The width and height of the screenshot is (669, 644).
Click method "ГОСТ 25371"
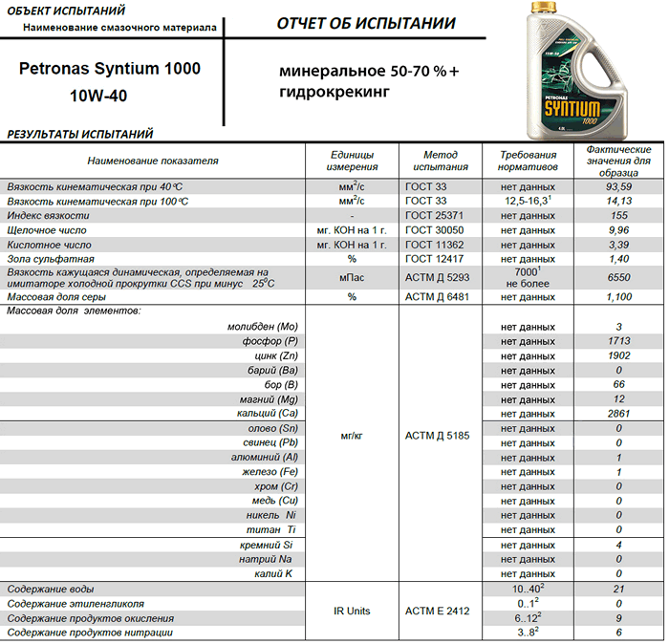(434, 215)
